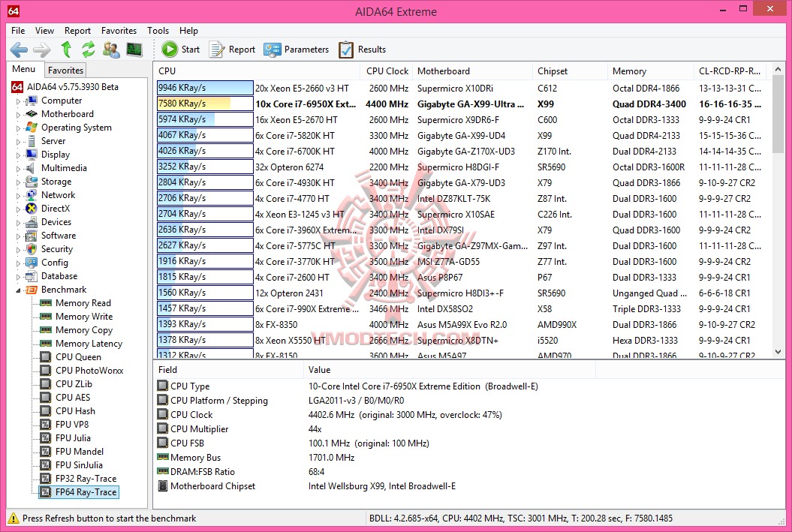Select FPU SinJulia benchmark
The width and height of the screenshot is (792, 532).
point(79,465)
